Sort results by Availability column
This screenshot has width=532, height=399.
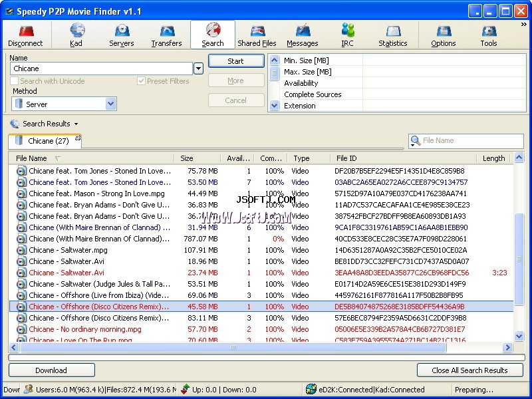coord(237,158)
